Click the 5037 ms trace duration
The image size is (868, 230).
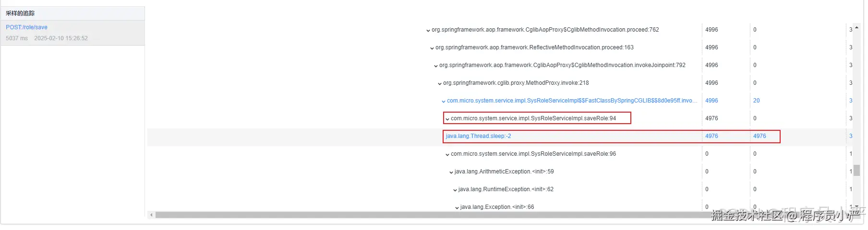pos(17,38)
